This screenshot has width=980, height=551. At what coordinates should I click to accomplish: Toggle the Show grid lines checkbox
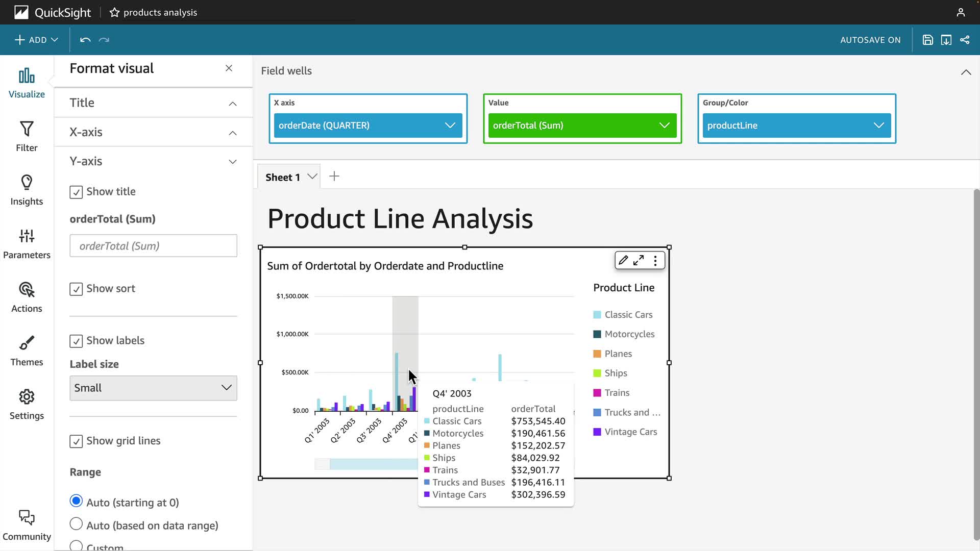76,441
